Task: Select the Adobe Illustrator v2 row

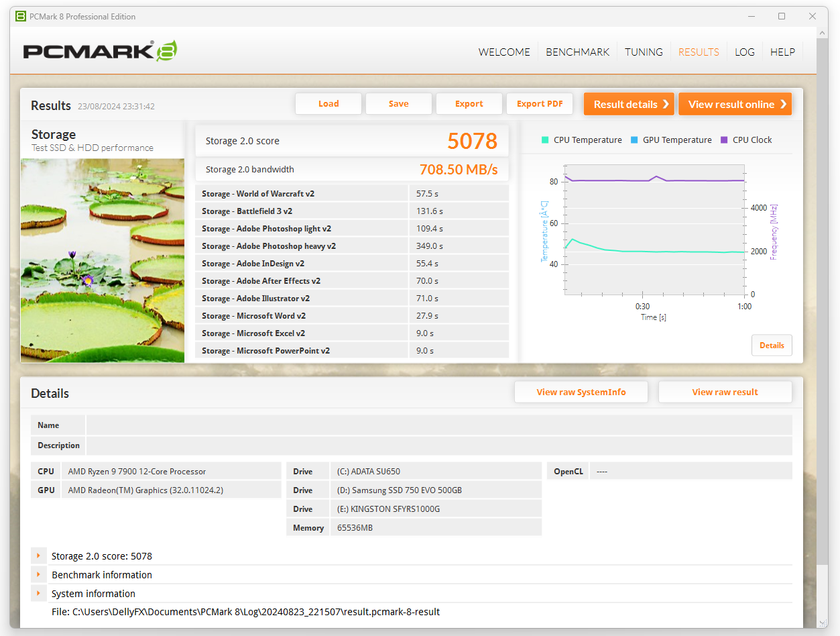Action: [352, 299]
